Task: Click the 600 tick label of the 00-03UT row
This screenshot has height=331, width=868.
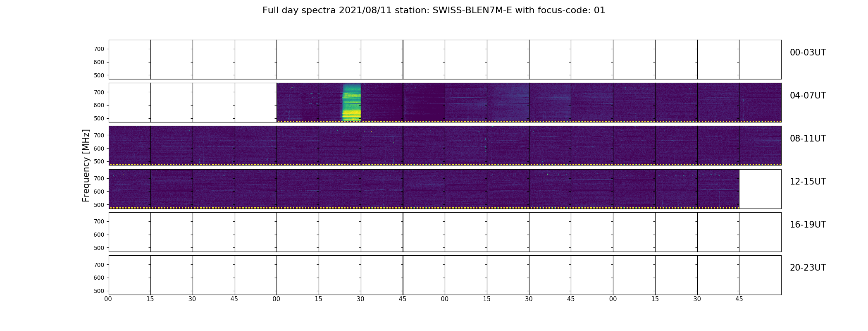Action: pyautogui.click(x=99, y=62)
